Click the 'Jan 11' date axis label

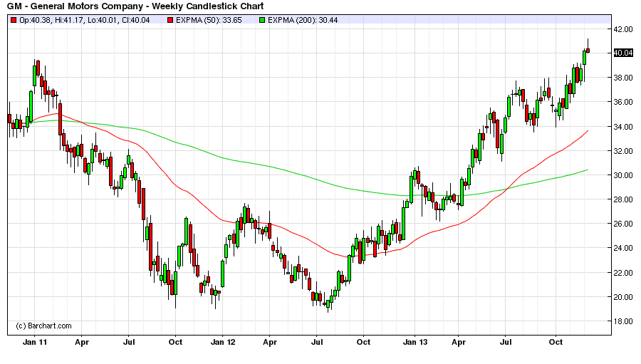35,342
